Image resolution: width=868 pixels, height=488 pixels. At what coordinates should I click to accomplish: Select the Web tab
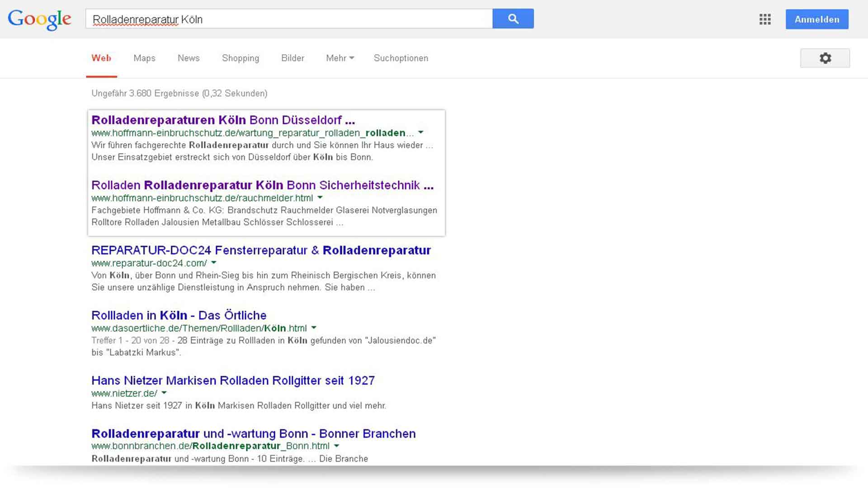tap(101, 58)
